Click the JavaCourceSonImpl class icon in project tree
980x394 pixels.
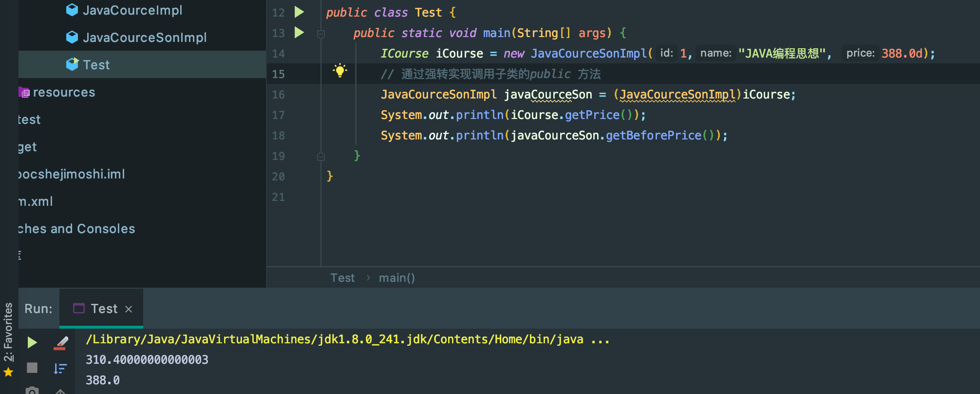(72, 37)
